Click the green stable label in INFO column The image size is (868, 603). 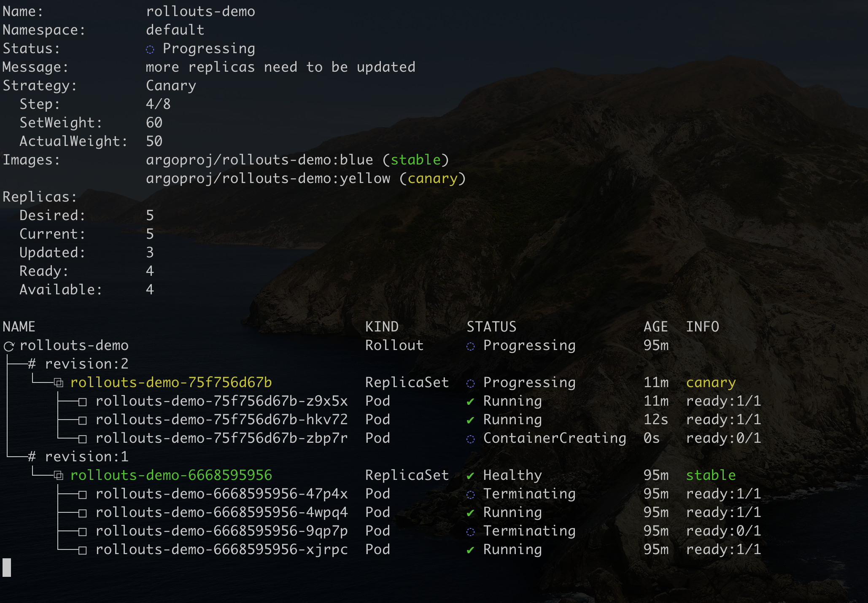click(x=711, y=475)
